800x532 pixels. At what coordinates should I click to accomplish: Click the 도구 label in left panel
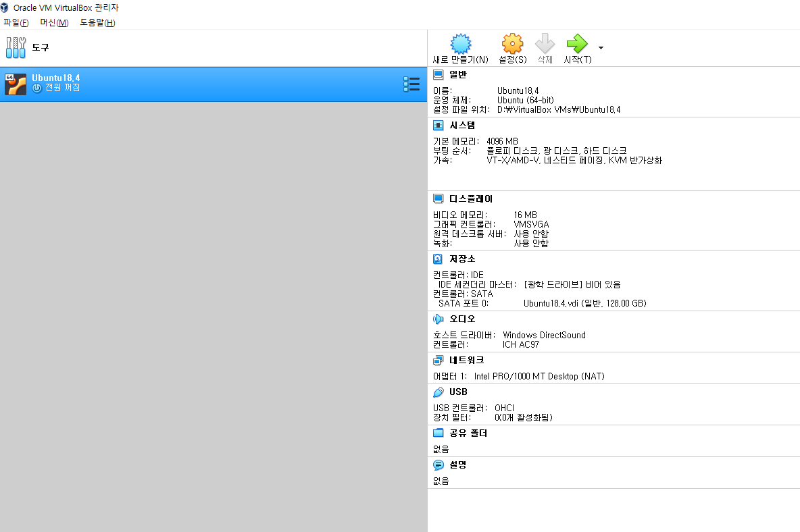pyautogui.click(x=41, y=47)
